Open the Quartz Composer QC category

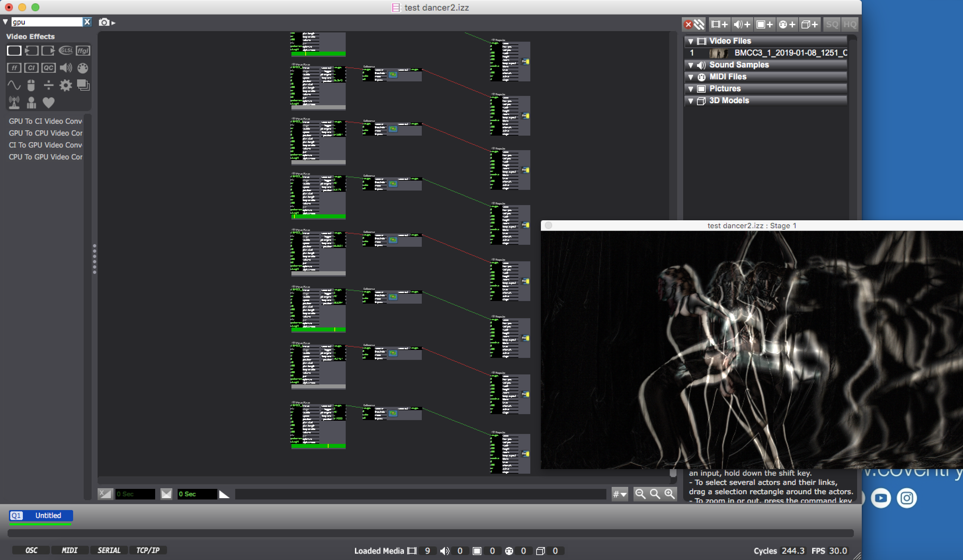(x=48, y=68)
